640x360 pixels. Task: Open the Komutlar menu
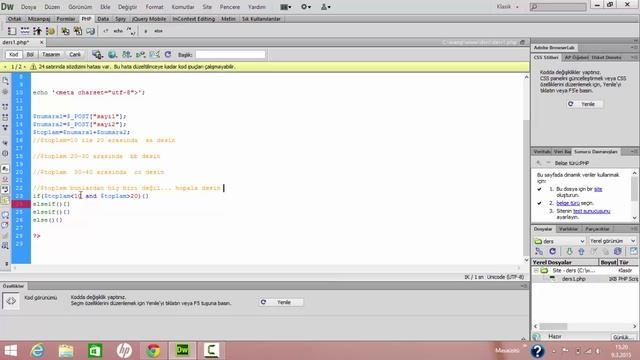coord(183,7)
